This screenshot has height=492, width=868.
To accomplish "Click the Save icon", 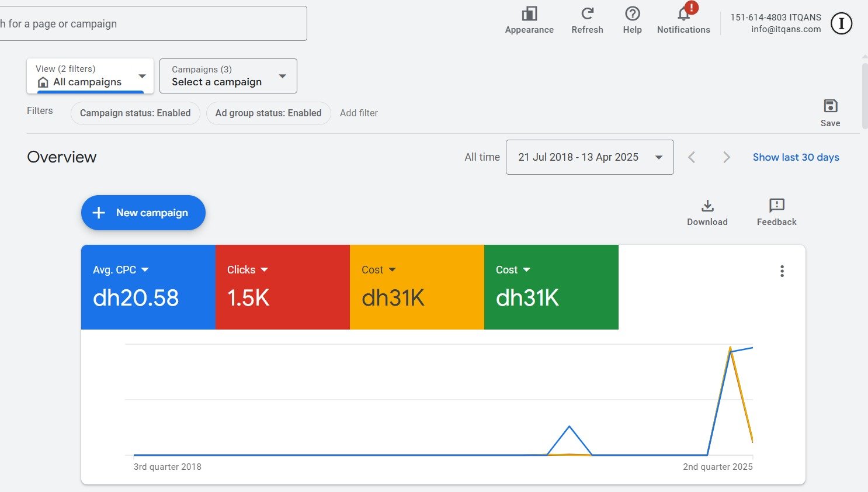I will click(x=830, y=106).
